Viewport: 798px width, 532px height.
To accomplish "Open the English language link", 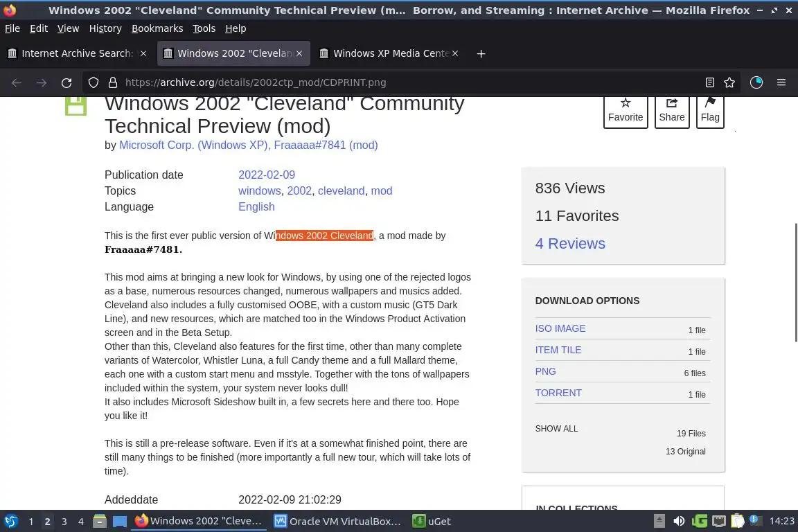I will (x=256, y=206).
